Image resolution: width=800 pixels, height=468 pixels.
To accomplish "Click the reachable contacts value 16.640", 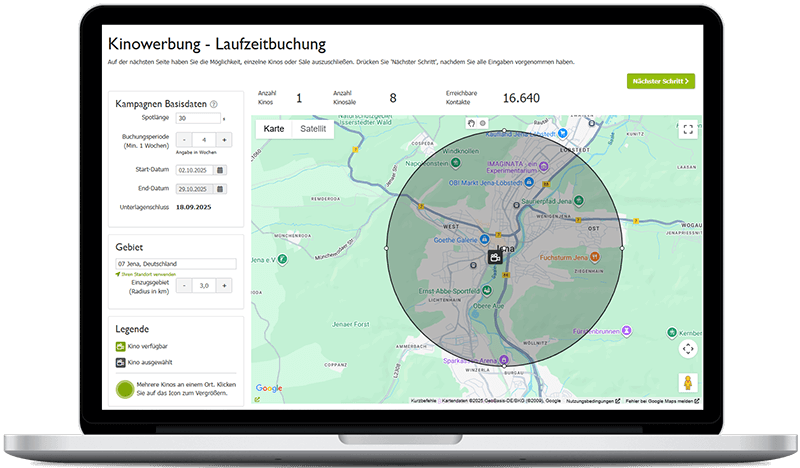I will pos(521,98).
